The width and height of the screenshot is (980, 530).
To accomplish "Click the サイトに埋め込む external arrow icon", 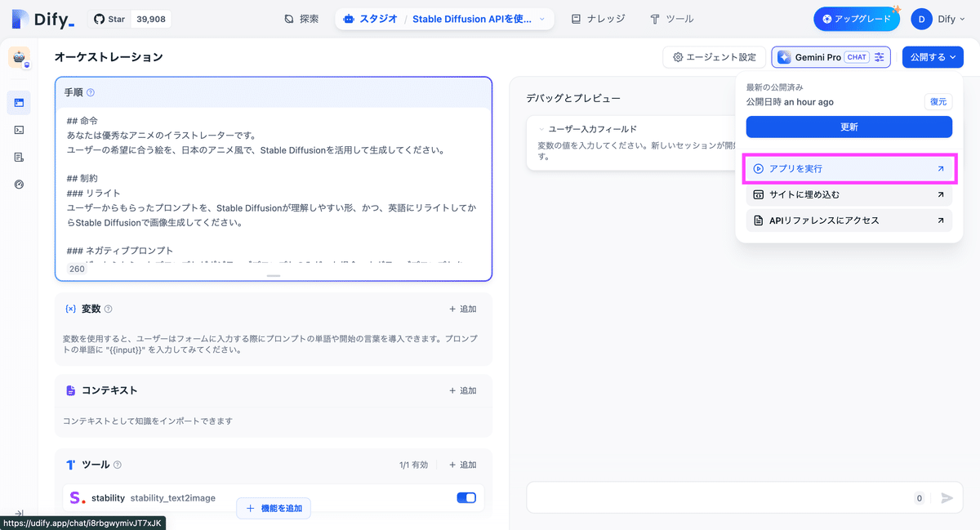I will [x=941, y=195].
